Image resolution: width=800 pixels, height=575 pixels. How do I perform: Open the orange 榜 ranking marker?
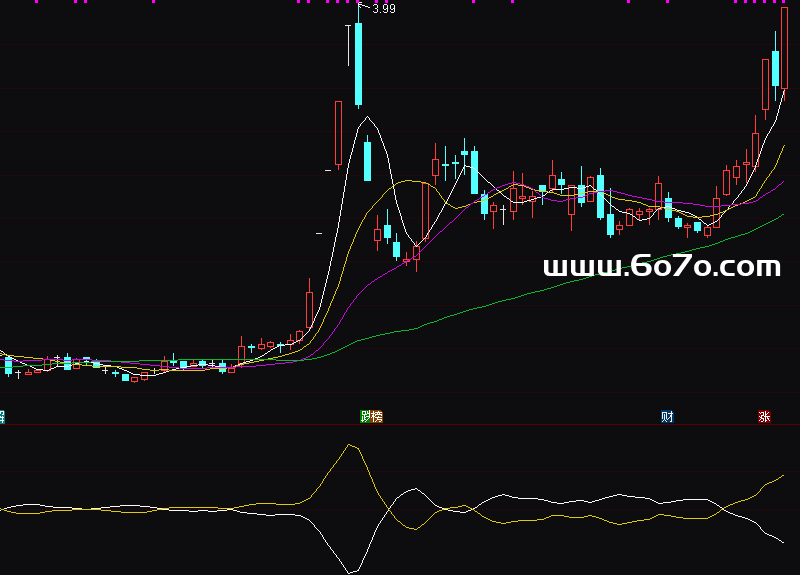377,416
